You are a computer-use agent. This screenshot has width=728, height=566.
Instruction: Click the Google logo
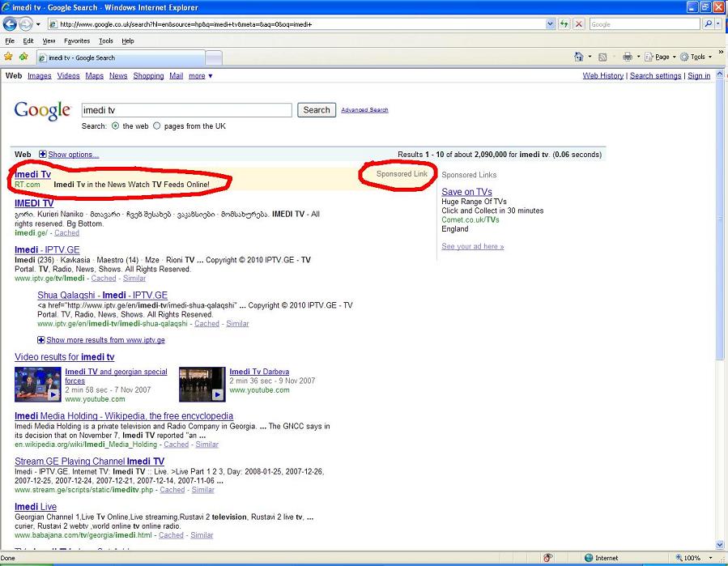tap(43, 110)
